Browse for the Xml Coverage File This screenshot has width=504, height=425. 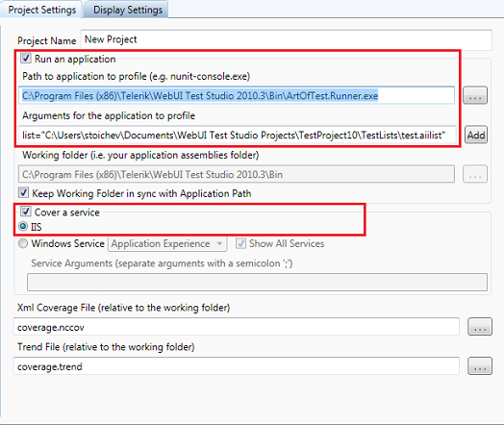[480, 327]
